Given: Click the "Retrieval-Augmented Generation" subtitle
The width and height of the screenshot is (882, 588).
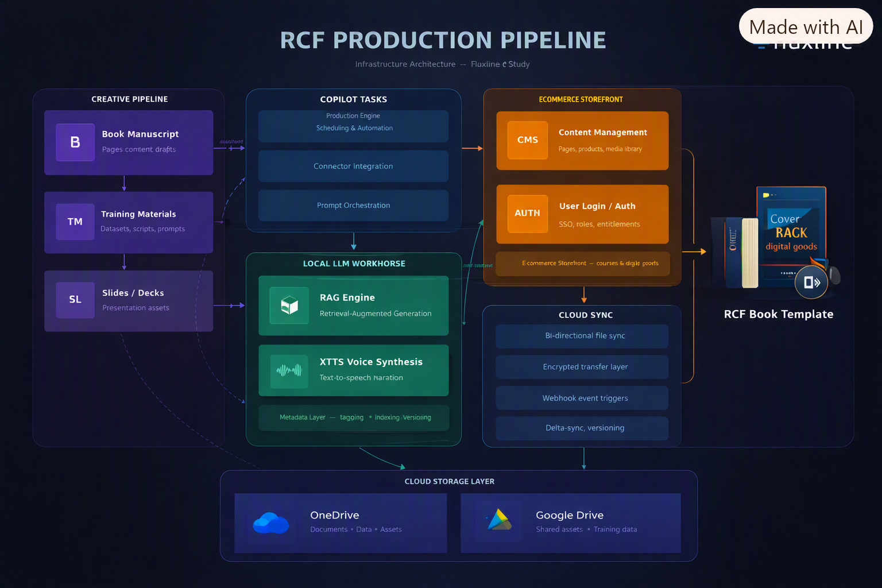Looking at the screenshot, I should coord(376,314).
